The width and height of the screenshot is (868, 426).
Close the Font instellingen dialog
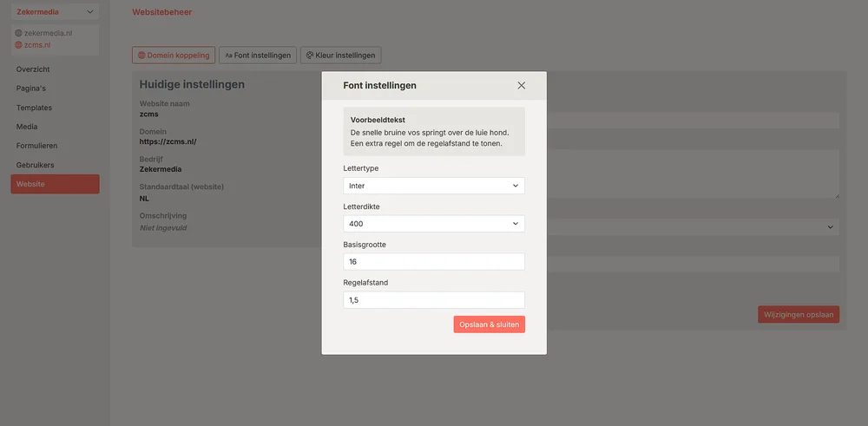[x=521, y=85]
